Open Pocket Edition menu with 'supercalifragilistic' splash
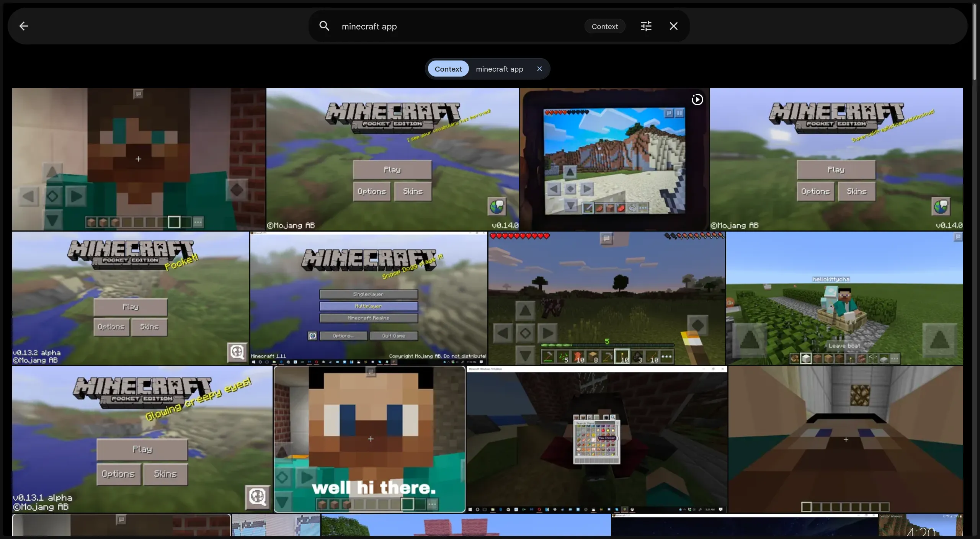This screenshot has height=539, width=980. pos(836,159)
